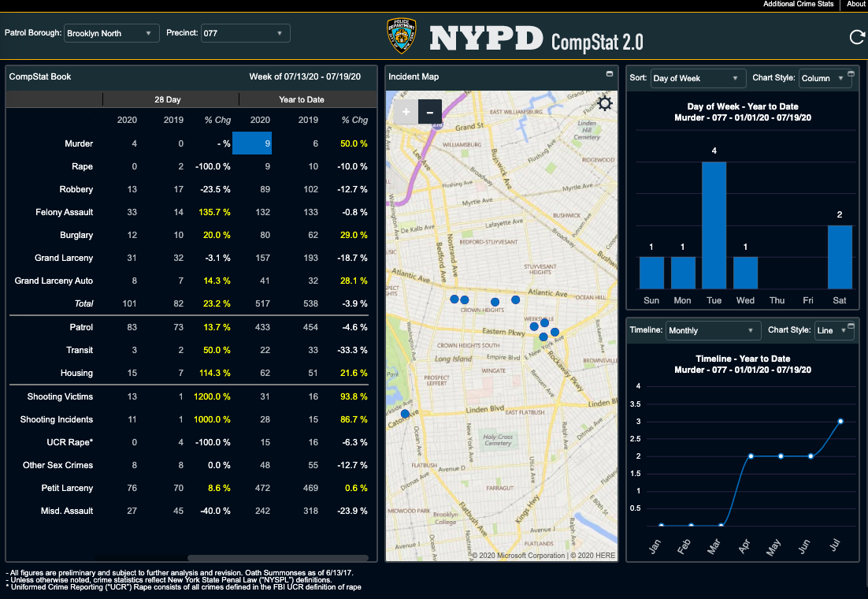Select the Robbery row label

click(76, 189)
